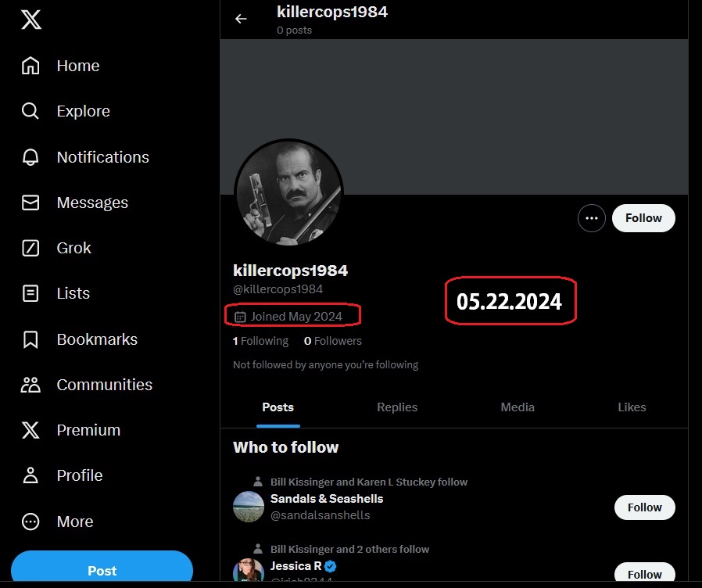The image size is (702, 588).
Task: Open the Bookmarks icon in sidebar
Action: tap(30, 339)
